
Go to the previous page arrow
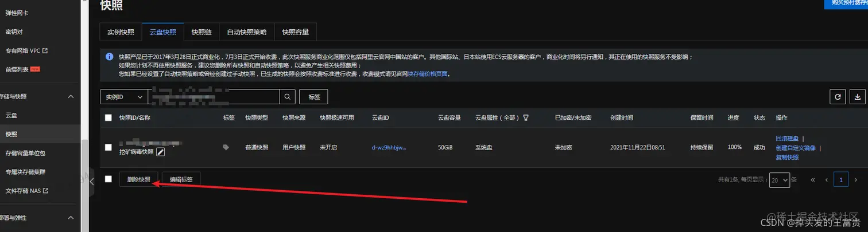point(827,180)
